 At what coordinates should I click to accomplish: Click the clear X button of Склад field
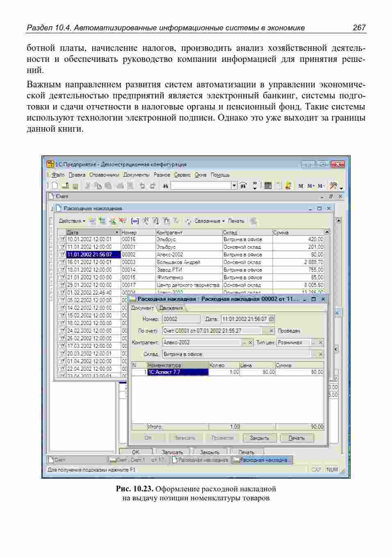[321, 354]
